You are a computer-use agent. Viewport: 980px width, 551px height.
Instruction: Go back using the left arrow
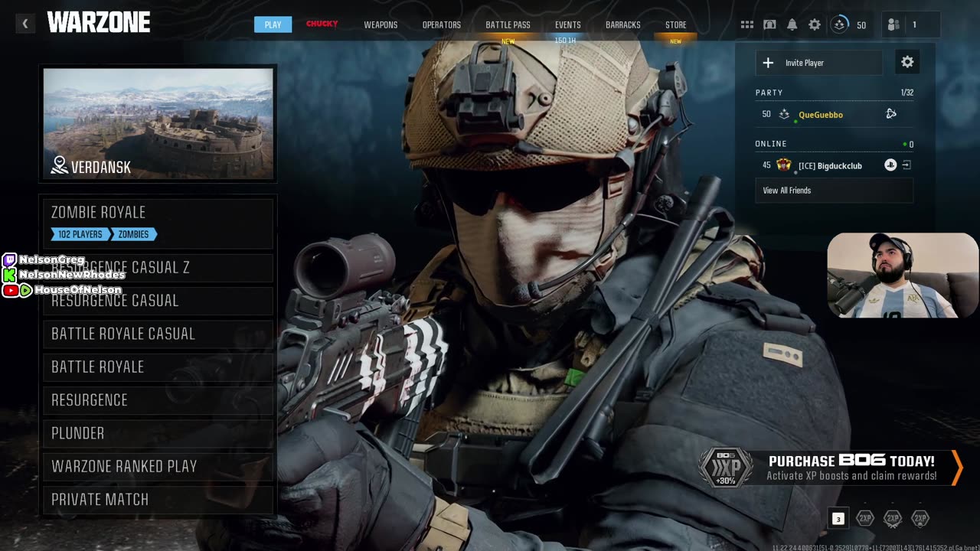[25, 24]
